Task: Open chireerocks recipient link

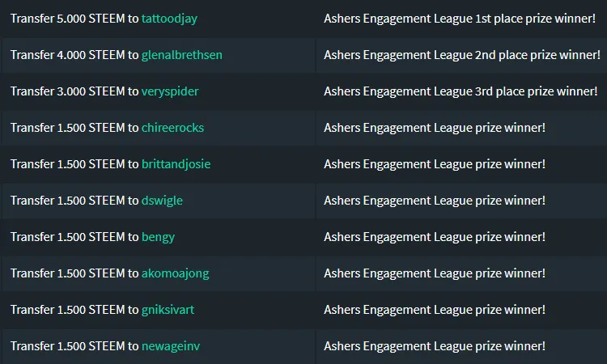Action: [x=172, y=128]
